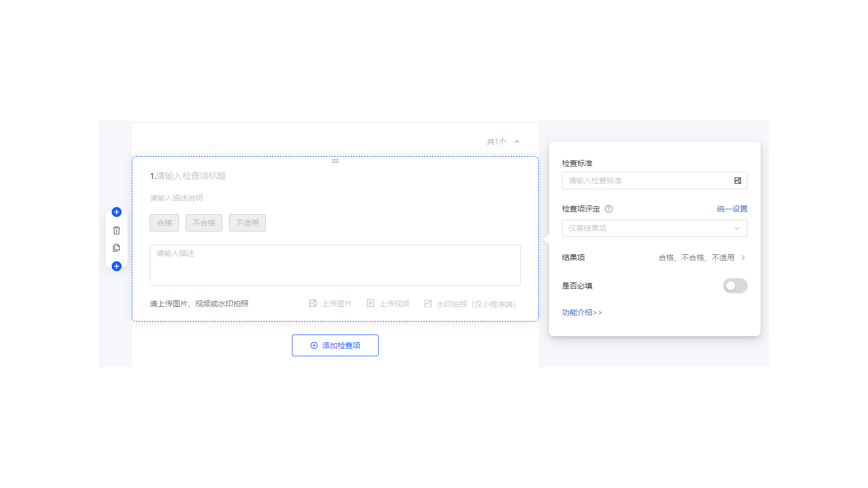Duplicate the check item using copy icon

[x=116, y=248]
